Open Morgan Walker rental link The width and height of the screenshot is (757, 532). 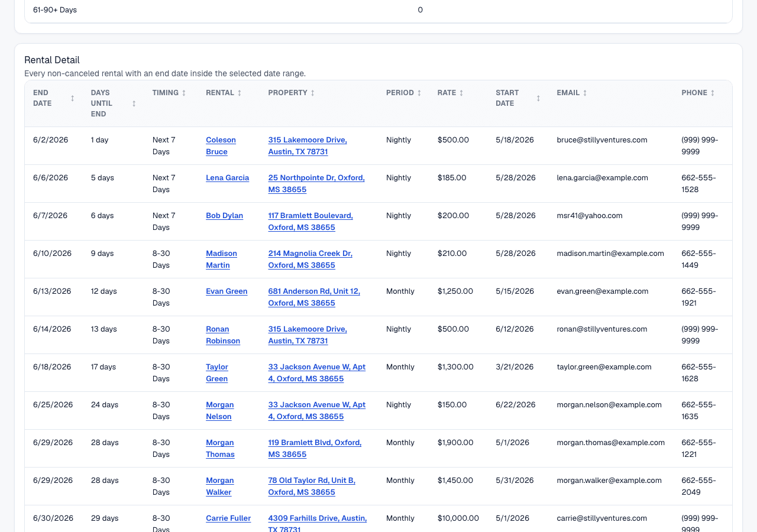click(x=220, y=486)
